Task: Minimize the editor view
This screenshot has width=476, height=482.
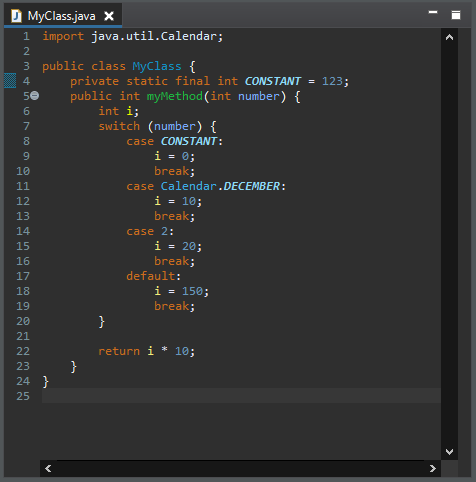Action: pos(433,13)
